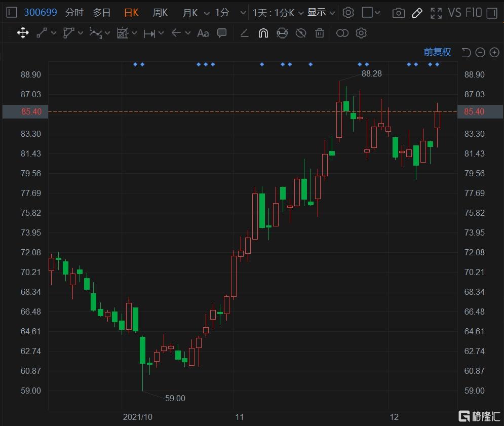
Task: Toggle the magnet snap tool
Action: [x=263, y=33]
